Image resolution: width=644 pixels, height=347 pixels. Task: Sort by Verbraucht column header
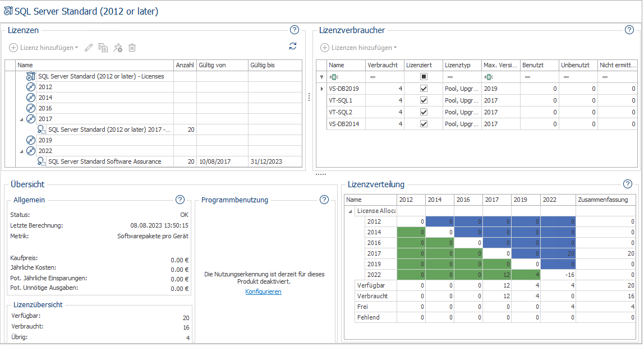[385, 65]
